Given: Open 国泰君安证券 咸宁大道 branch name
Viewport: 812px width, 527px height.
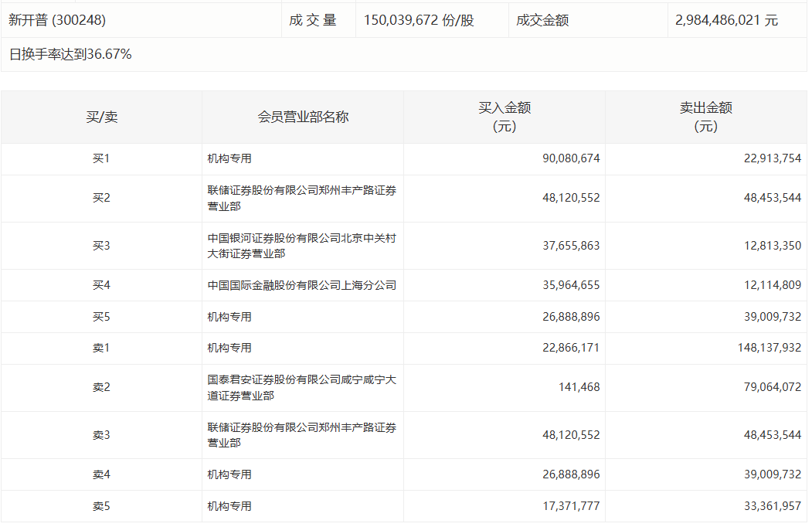Looking at the screenshot, I should [x=301, y=387].
